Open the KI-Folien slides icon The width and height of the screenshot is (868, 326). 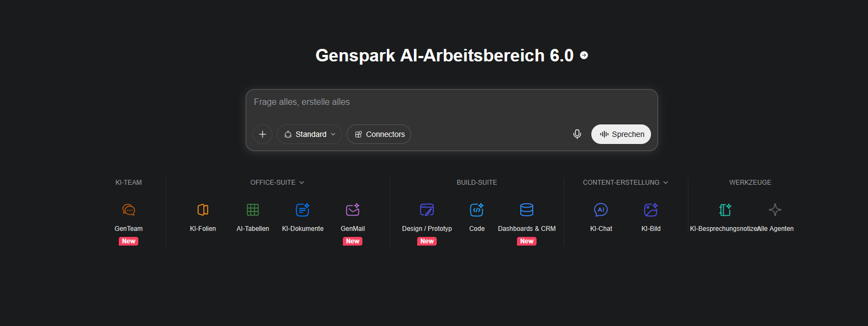(x=203, y=210)
